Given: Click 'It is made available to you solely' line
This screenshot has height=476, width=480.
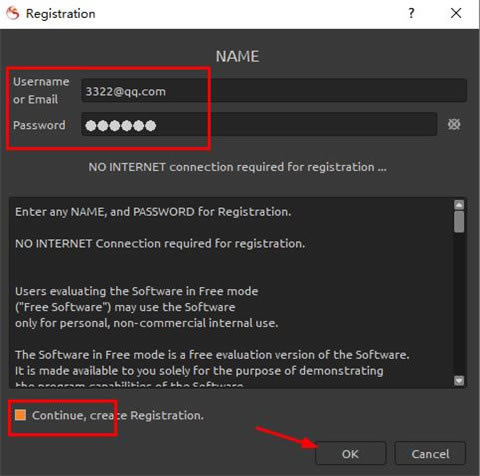Looking at the screenshot, I should [x=199, y=370].
